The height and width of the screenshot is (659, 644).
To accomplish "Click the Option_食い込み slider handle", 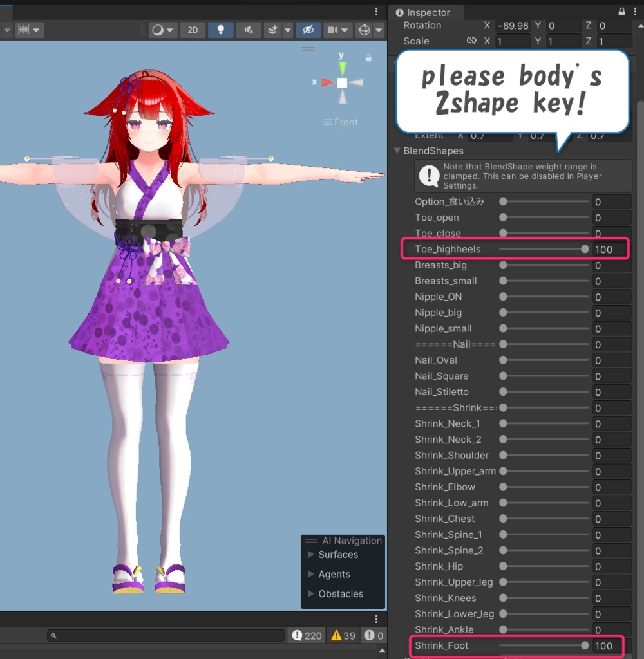I will pyautogui.click(x=503, y=201).
